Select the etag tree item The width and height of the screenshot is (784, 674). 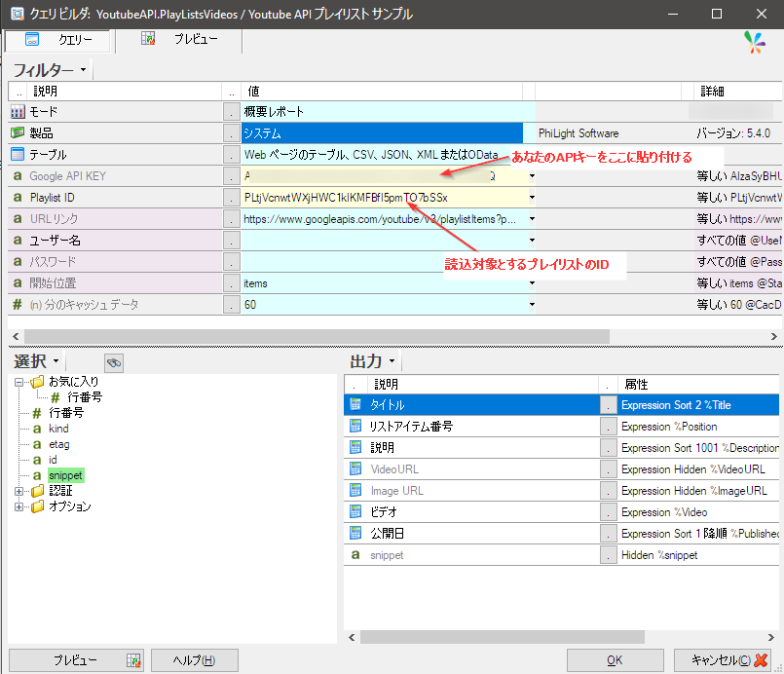pos(59,444)
